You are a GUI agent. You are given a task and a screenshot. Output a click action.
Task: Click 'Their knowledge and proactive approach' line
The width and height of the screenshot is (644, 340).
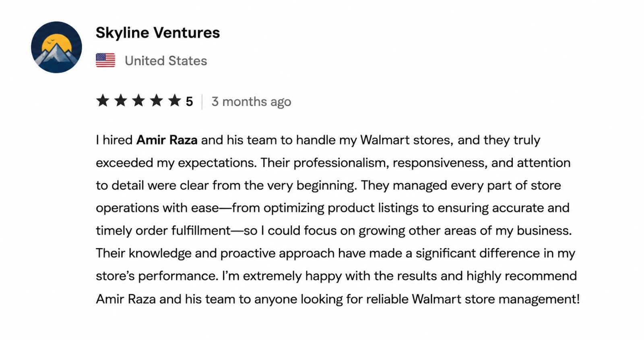tap(336, 253)
